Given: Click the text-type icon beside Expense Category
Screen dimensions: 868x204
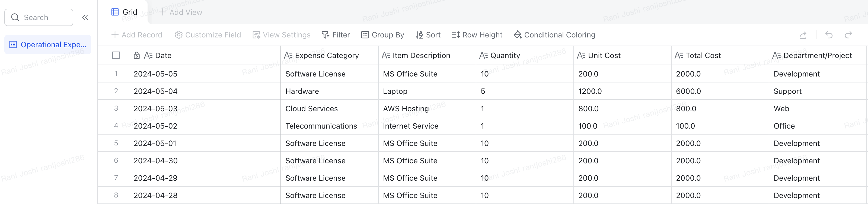Looking at the screenshot, I should (288, 55).
